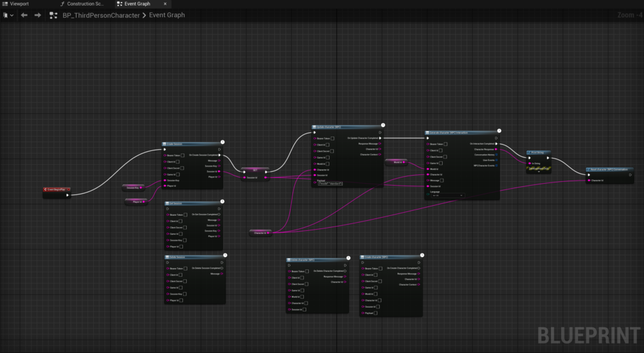Click the World Id field on Update character
The height and width of the screenshot is (353, 644).
(x=327, y=164)
